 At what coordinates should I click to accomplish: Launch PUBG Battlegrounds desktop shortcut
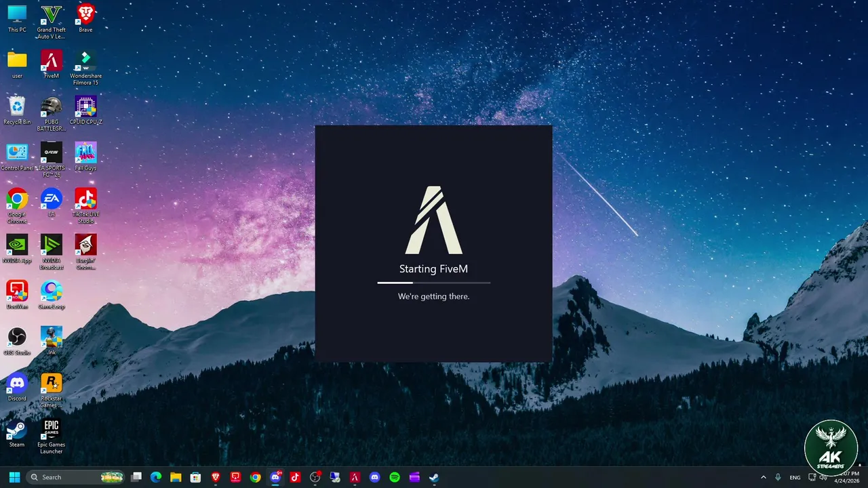(x=52, y=114)
